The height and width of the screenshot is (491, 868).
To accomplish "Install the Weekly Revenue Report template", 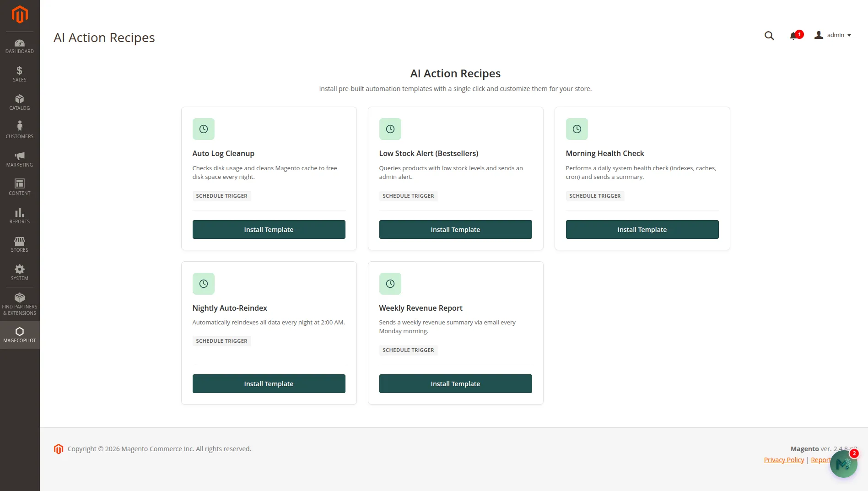I will [x=456, y=384].
